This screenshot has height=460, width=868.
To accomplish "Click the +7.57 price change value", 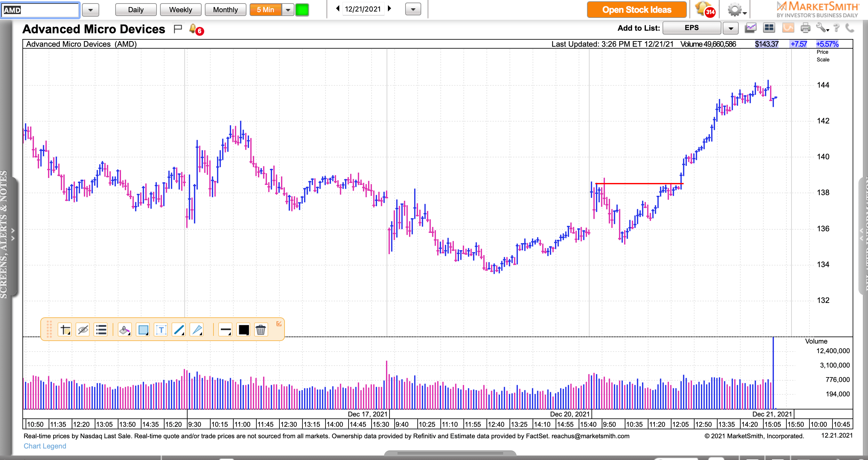I will click(x=799, y=44).
